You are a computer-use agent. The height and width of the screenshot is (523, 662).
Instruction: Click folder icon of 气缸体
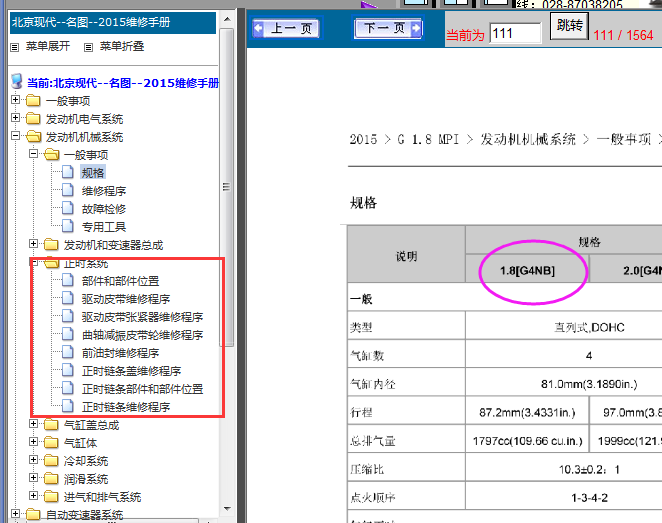pyautogui.click(x=51, y=443)
